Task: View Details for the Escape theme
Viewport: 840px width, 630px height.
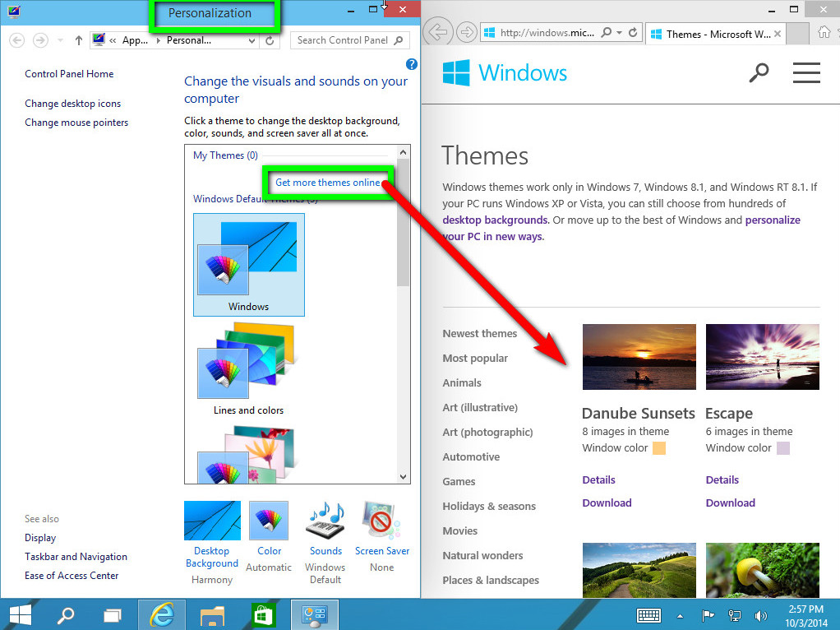Action: point(722,479)
